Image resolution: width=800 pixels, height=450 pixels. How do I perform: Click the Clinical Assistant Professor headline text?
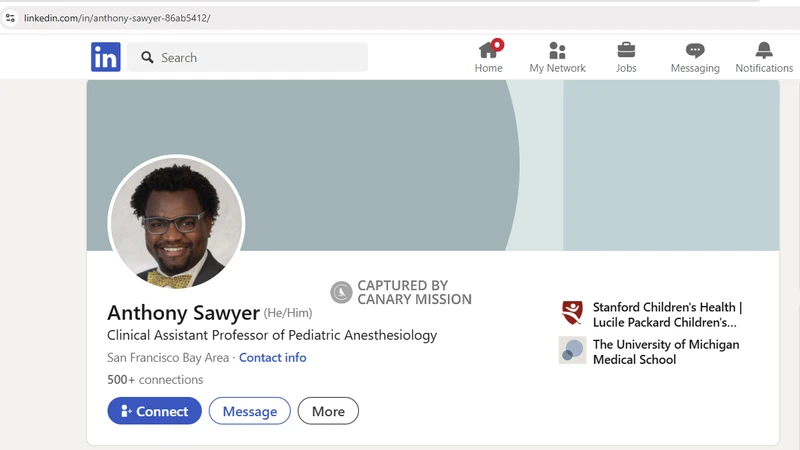272,335
